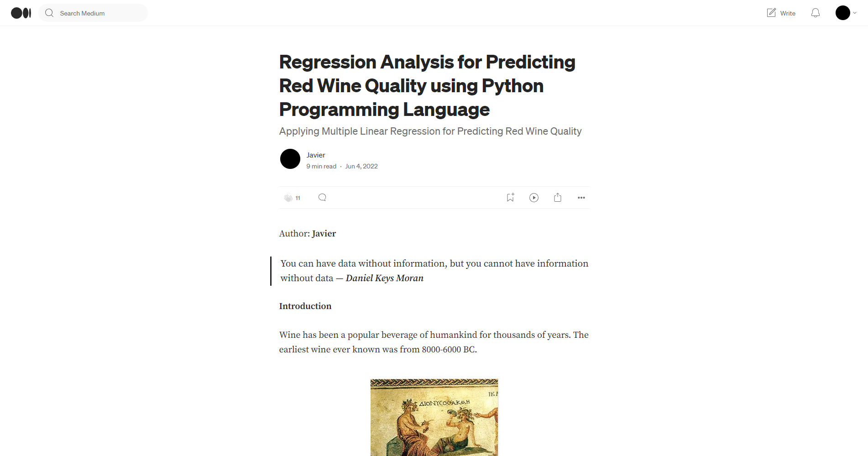The height and width of the screenshot is (456, 868).
Task: Click the article title heading
Action: point(427,86)
